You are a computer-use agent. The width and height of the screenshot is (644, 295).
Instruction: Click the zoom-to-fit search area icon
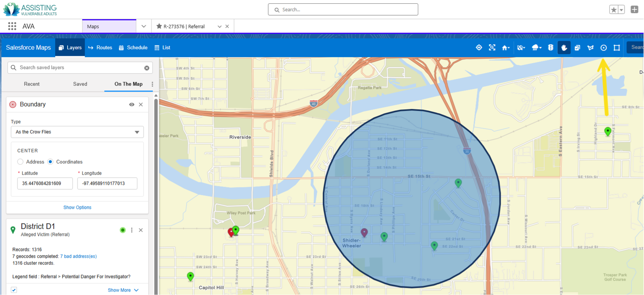click(492, 48)
